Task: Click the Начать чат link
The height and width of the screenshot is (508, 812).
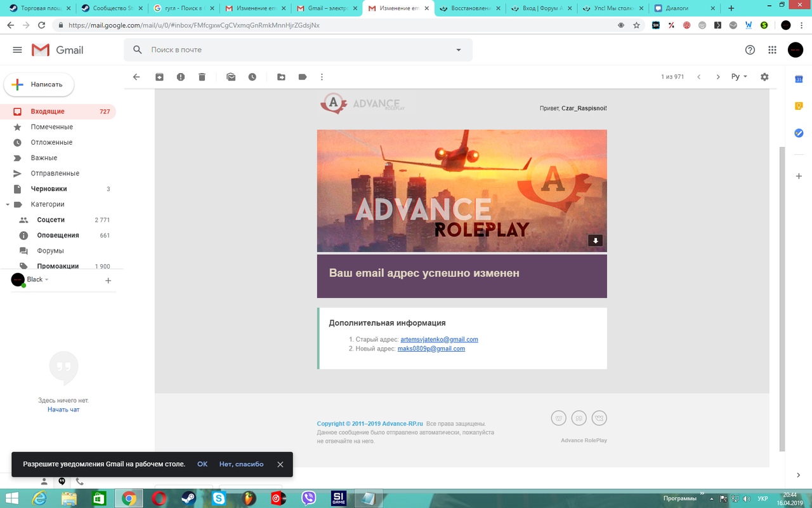Action: (x=63, y=410)
